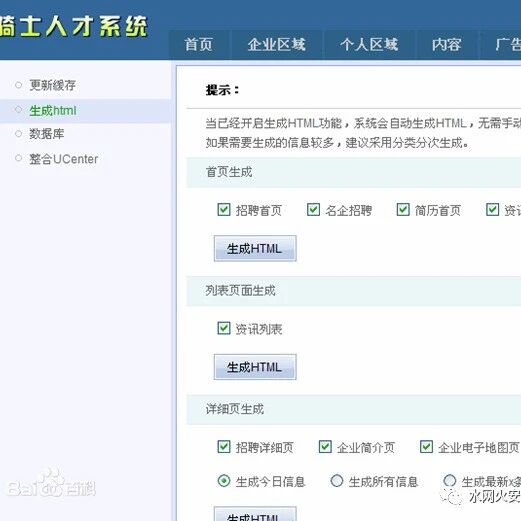
Task: Select 生成html in the sidebar
Action: click(x=53, y=111)
